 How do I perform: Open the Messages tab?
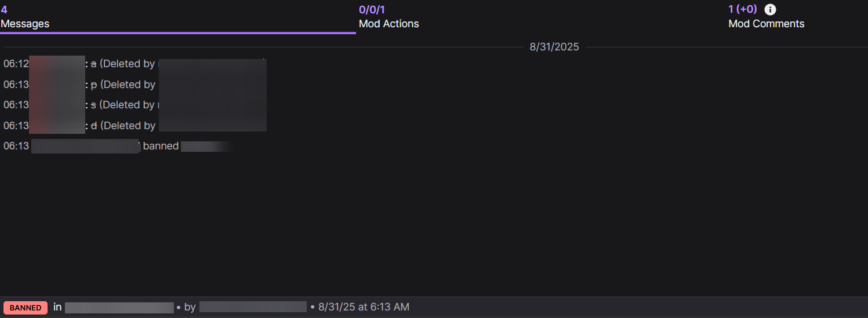point(177,17)
